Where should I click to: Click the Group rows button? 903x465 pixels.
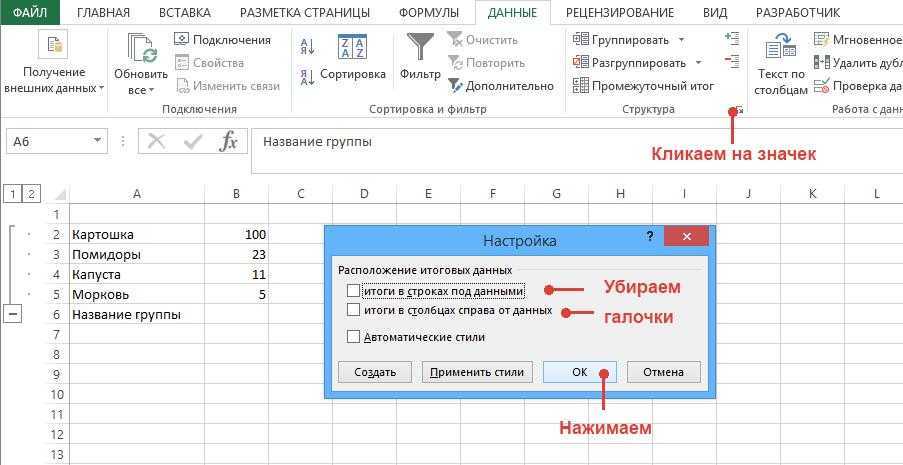621,40
